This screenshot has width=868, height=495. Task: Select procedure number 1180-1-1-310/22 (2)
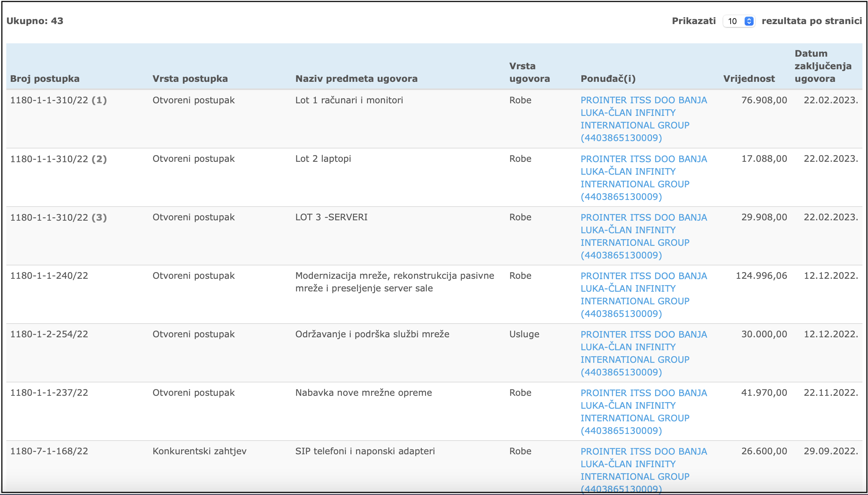tap(59, 159)
